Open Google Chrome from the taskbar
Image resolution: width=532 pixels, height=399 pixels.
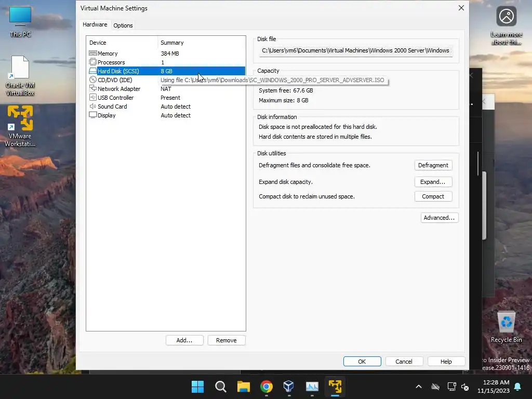tap(267, 387)
